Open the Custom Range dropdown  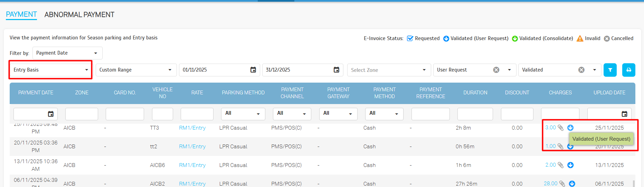pyautogui.click(x=136, y=70)
